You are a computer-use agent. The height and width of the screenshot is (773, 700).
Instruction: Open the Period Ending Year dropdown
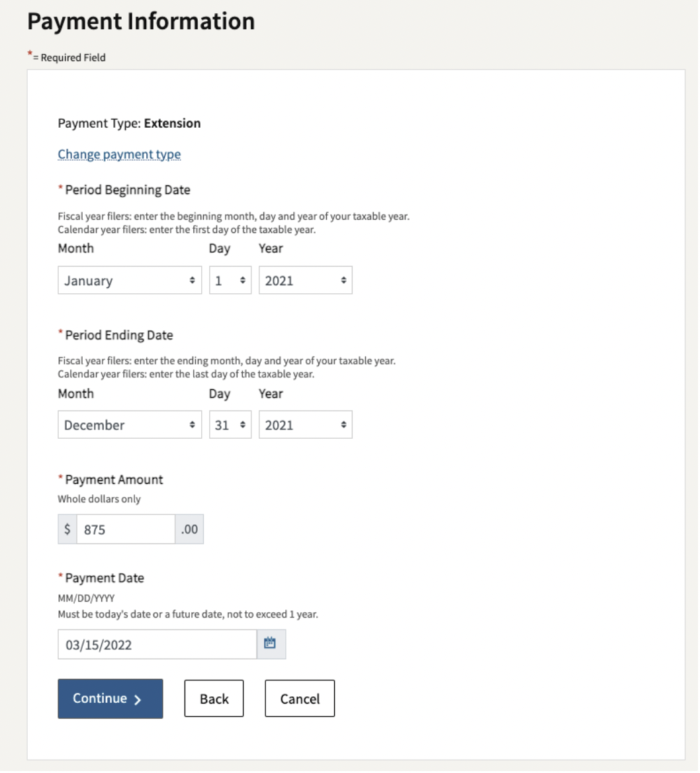(x=306, y=426)
